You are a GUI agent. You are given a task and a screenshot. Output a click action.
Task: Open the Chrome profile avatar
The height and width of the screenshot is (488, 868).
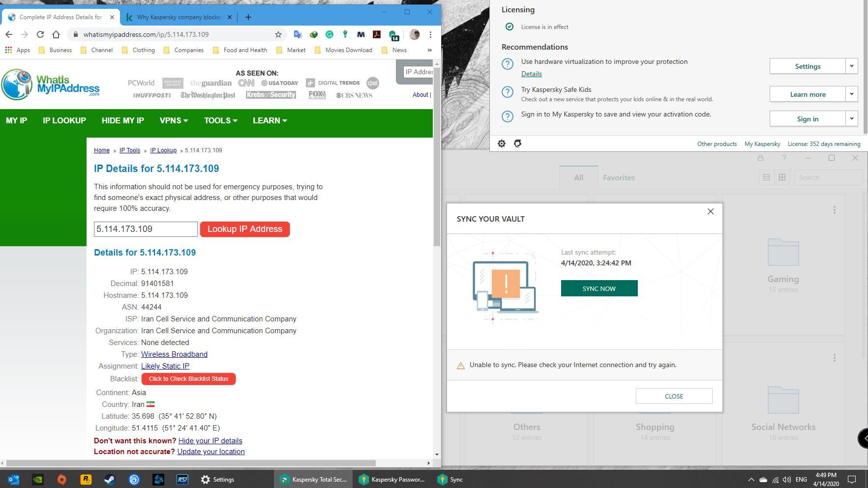(415, 34)
